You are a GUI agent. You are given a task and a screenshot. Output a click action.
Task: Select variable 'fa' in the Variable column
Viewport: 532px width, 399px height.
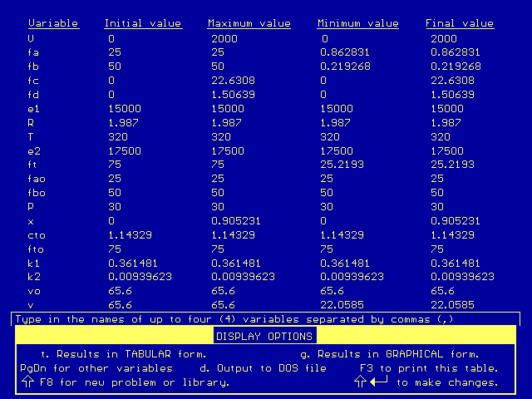point(33,52)
